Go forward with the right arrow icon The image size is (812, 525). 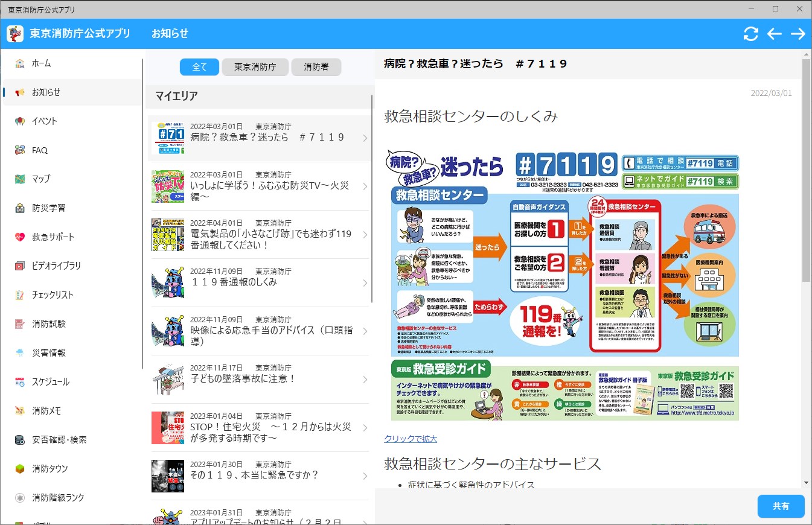(x=798, y=34)
